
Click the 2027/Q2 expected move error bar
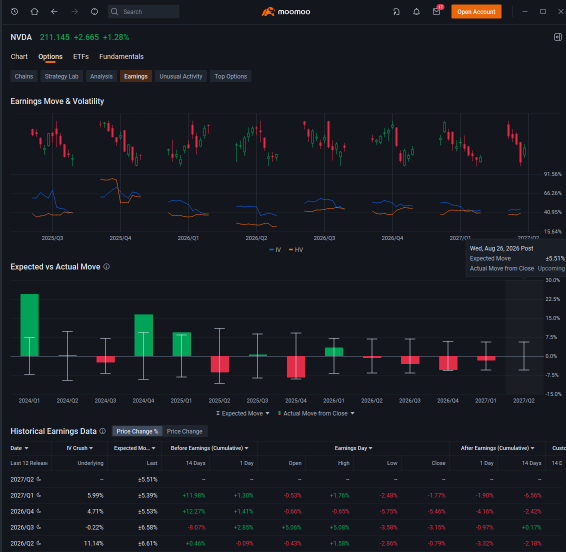pyautogui.click(x=524, y=356)
